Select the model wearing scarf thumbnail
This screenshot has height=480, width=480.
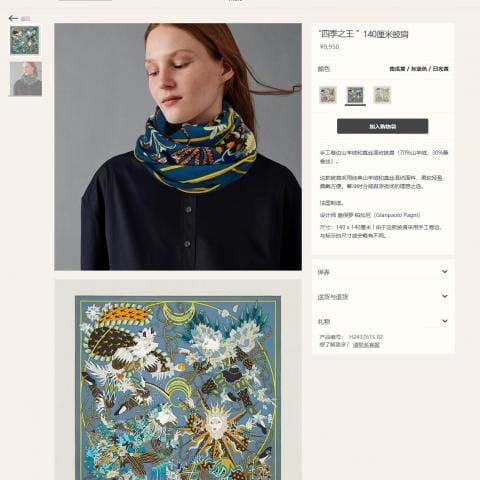(x=26, y=79)
